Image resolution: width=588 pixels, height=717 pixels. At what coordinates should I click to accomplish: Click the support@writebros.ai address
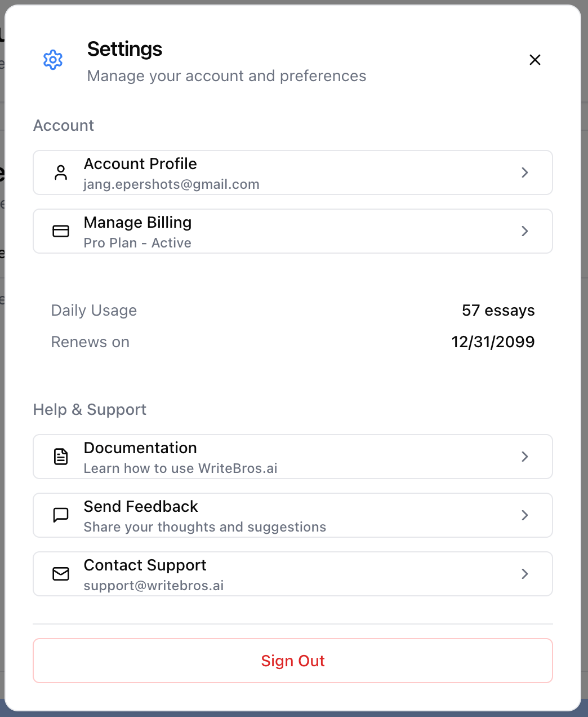(x=154, y=586)
